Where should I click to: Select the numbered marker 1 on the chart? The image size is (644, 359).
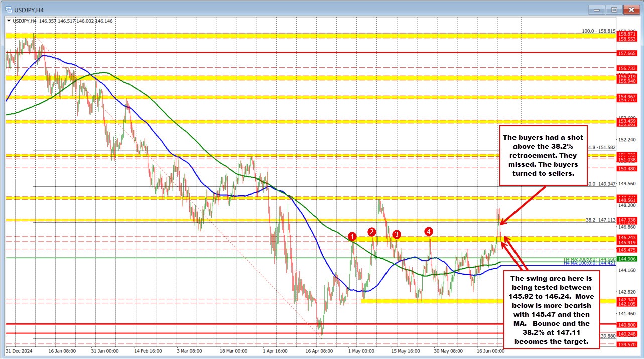(352, 235)
